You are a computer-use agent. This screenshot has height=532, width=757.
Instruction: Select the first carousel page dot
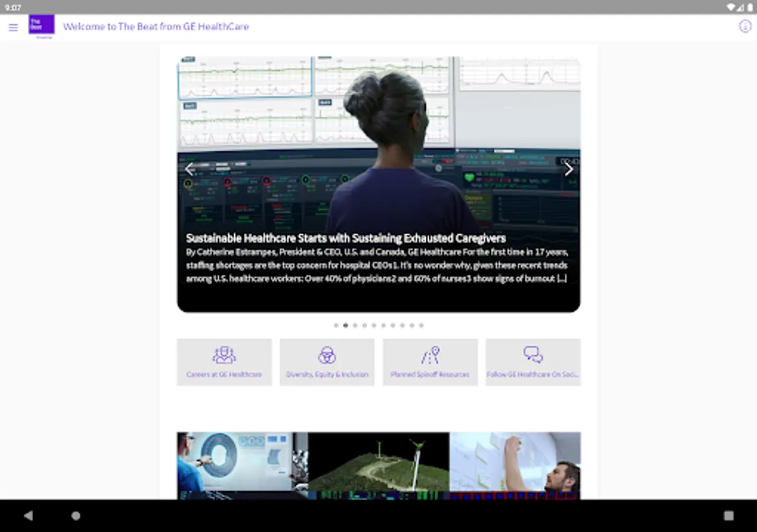(337, 325)
